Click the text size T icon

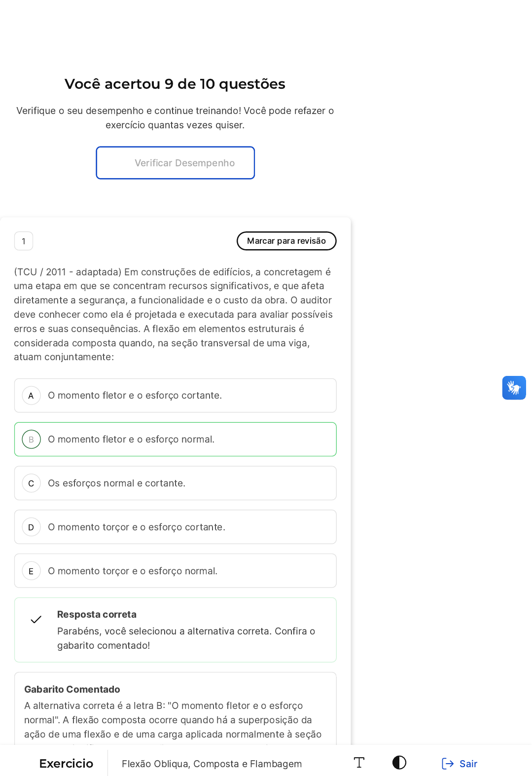359,763
